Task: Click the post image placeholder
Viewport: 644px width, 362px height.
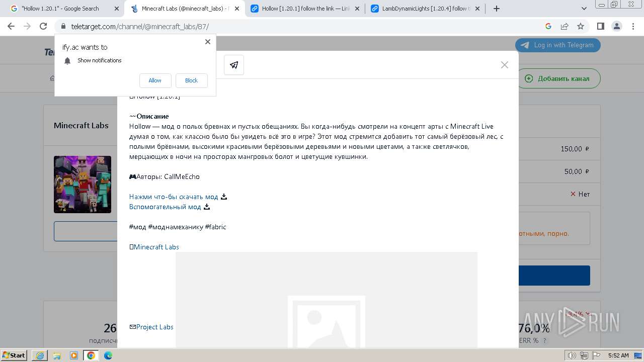Action: [x=326, y=300]
